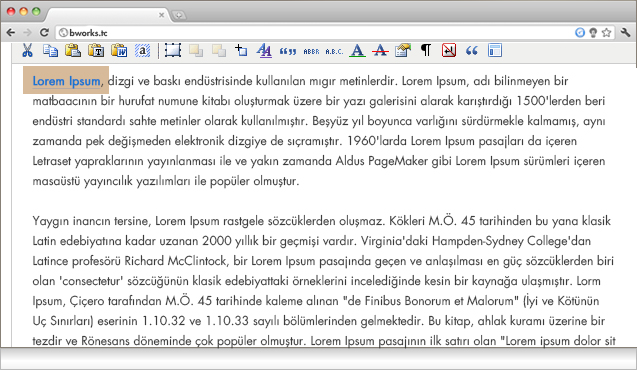Click the Paste clipboard icon
Viewport: 637px width, 370px height.
[73, 51]
